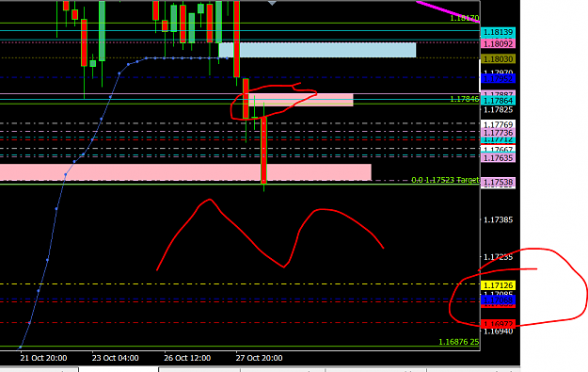The image size is (588, 372).
Task: Click the green 1.17846 line label
Action: tap(465, 99)
